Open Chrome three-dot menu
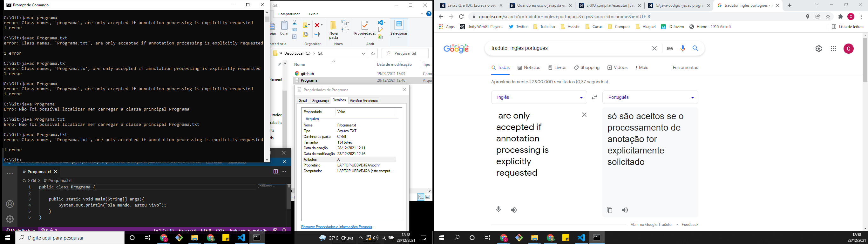868x244 pixels. tap(861, 17)
